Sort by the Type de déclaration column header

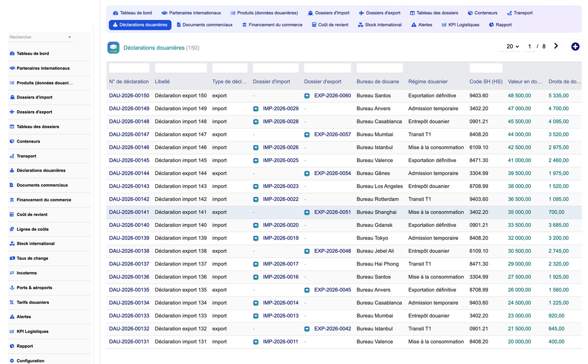click(230, 82)
